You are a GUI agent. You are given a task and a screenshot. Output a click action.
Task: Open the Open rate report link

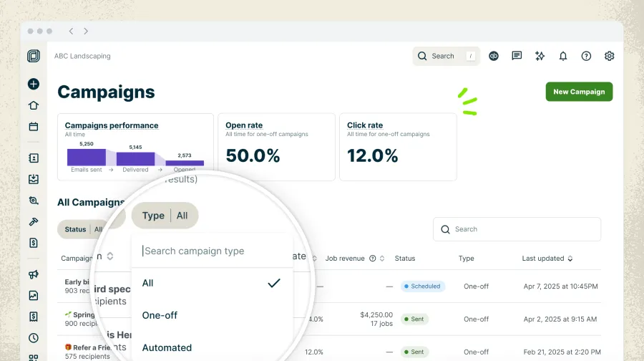pyautogui.click(x=244, y=125)
